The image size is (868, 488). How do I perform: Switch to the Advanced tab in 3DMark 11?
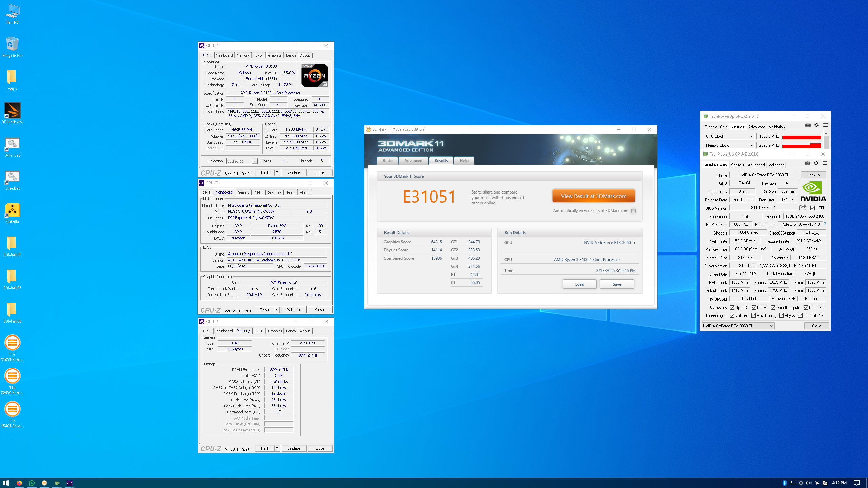click(413, 161)
